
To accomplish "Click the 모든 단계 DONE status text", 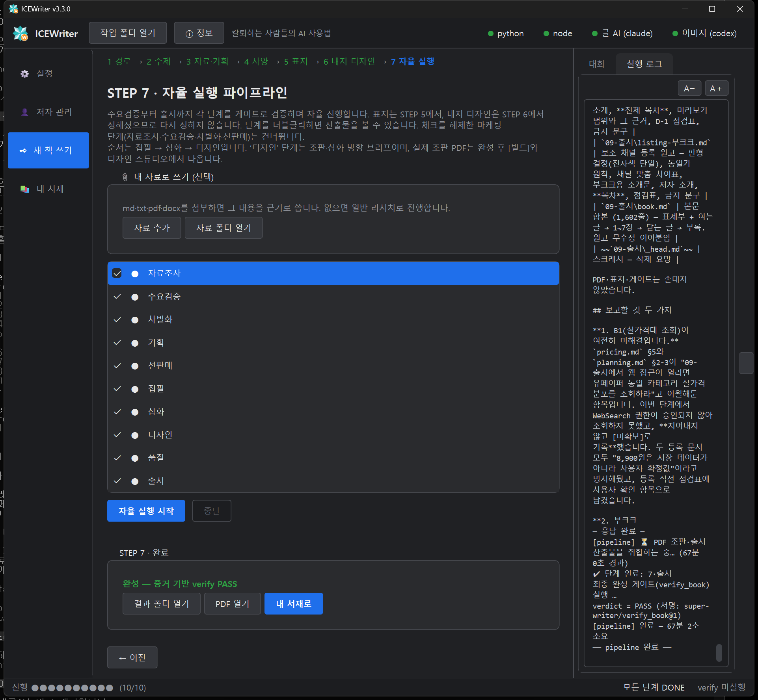I will click(x=654, y=688).
